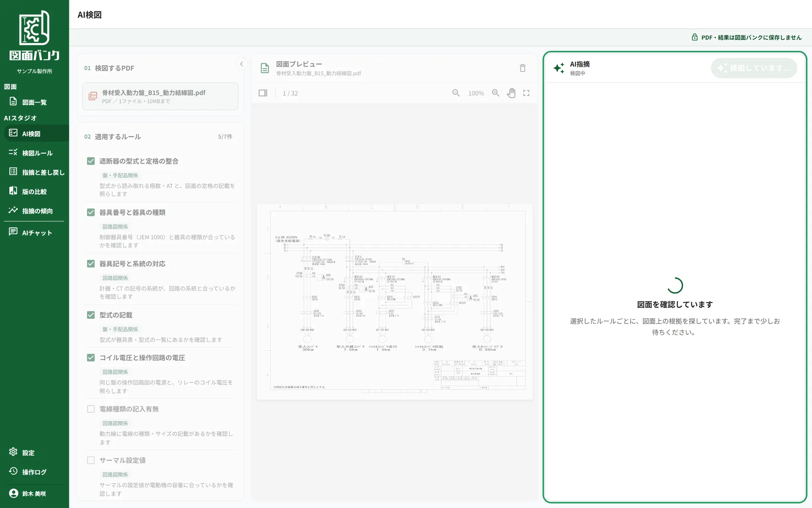The height and width of the screenshot is (508, 812).
Task: Open 図面一覧 in the sidebar
Action: [34, 102]
